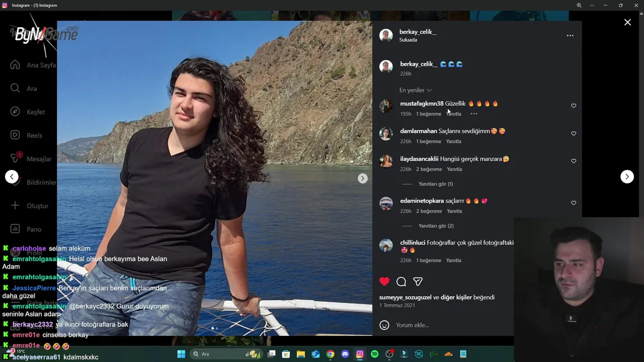Open Notepad from taskbar
Viewport: 644px width, 362px height.
coord(463,354)
